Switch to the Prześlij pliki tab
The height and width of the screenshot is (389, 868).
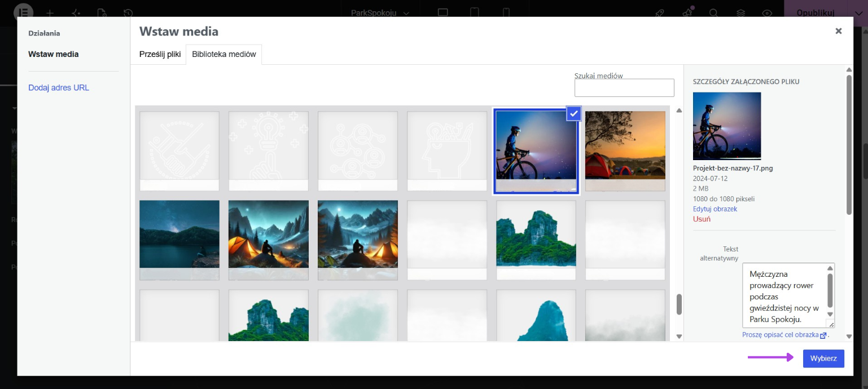coord(160,55)
